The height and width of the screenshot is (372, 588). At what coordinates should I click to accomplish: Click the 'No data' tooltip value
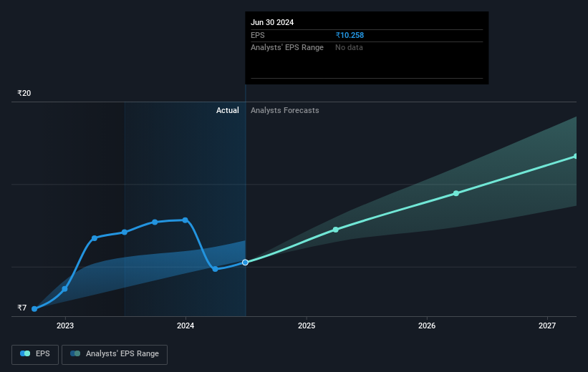[x=349, y=48]
